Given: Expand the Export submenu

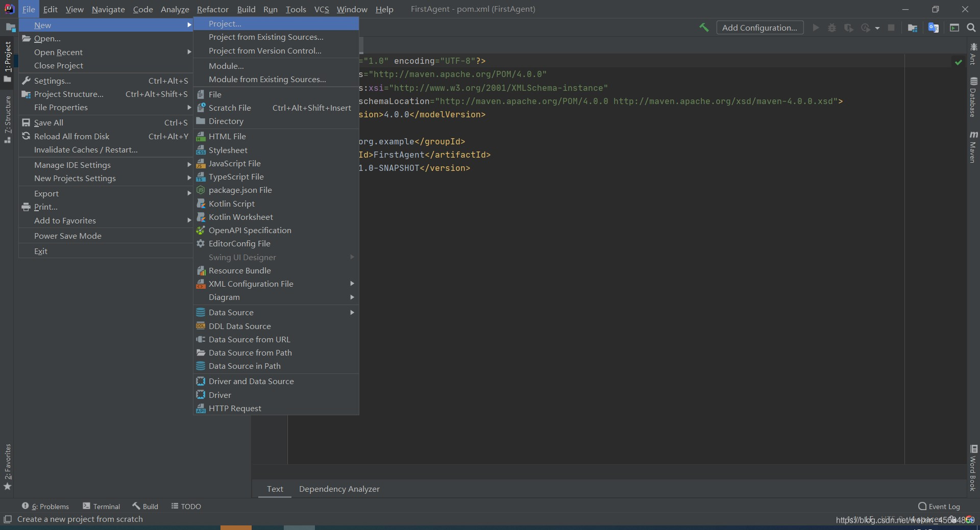Looking at the screenshot, I should [x=106, y=193].
